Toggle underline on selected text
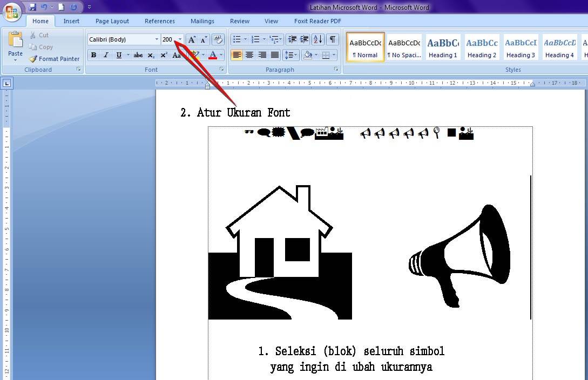588x380 pixels. tap(118, 55)
